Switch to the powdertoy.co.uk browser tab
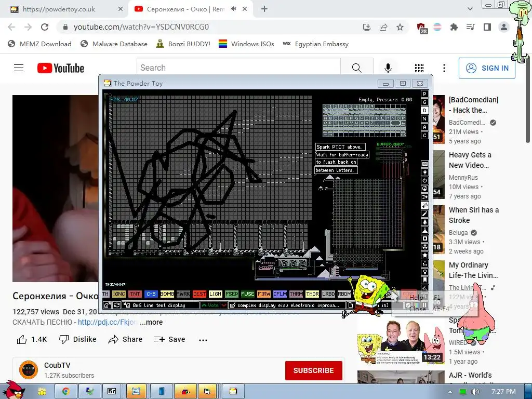The width and height of the screenshot is (532, 399). 64,9
